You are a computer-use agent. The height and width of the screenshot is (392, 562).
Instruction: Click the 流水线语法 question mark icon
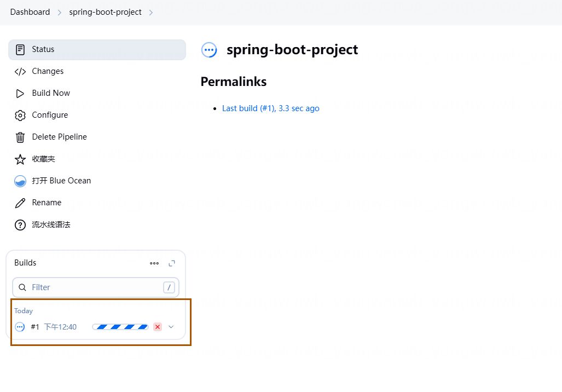coord(20,225)
